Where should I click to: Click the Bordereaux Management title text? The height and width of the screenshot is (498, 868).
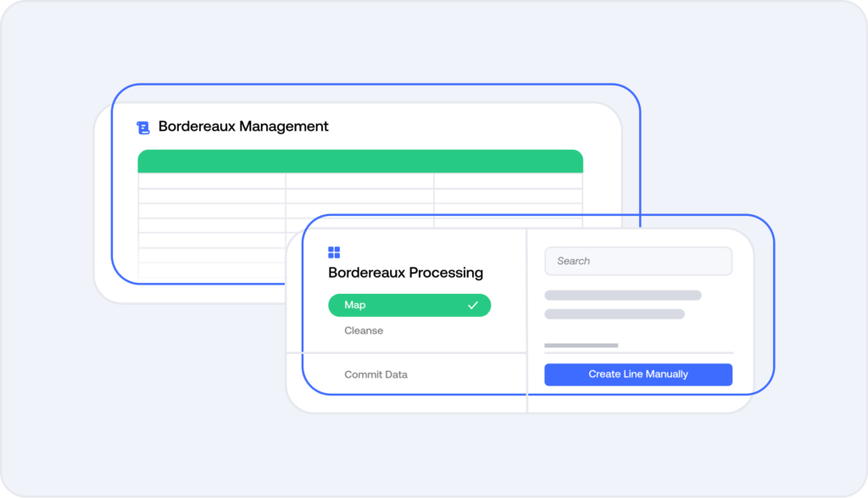point(243,126)
